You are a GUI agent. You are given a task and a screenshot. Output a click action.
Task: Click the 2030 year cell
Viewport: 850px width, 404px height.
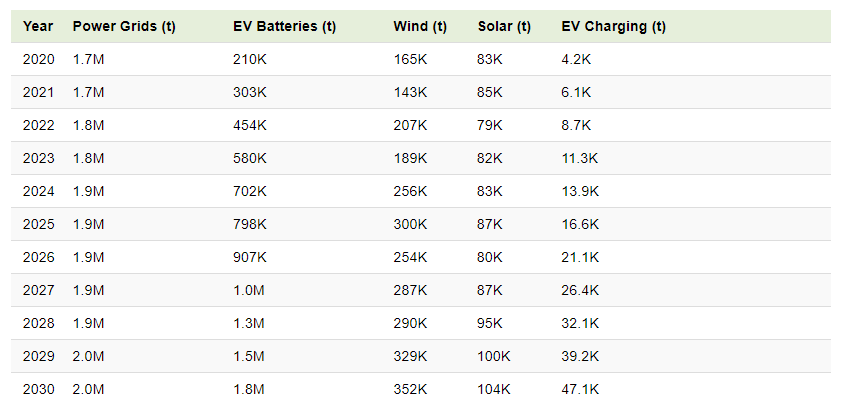[38, 389]
